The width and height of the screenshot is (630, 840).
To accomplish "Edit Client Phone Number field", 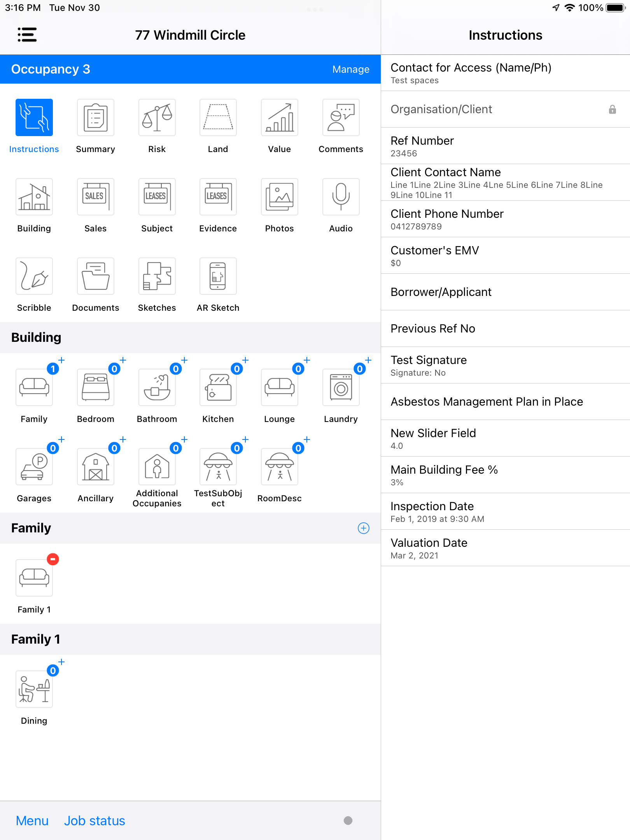I will click(x=506, y=219).
